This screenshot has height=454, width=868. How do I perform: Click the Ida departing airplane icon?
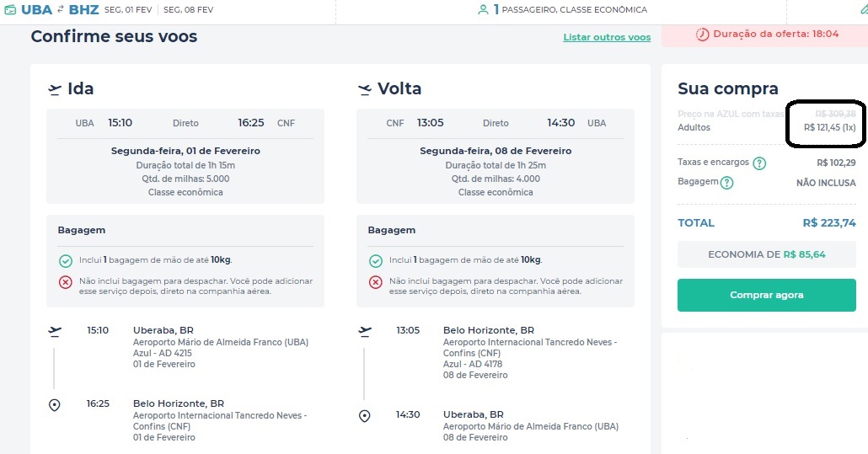(x=54, y=89)
